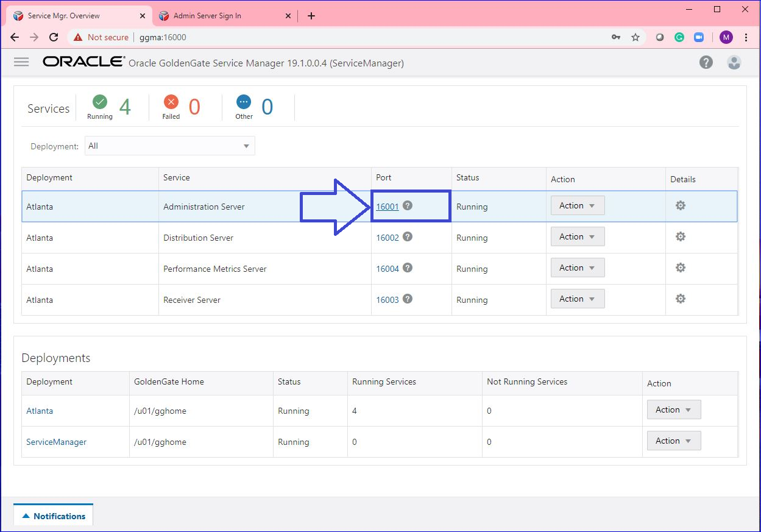Open Action dropdown for Receiver Server
The image size is (761, 532).
click(578, 299)
